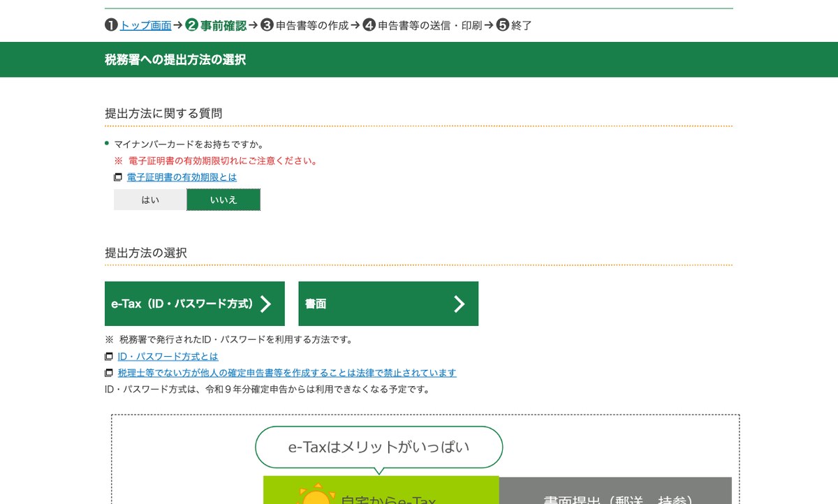Click new-window icon beside ID・パスワード方式とは
The image size is (838, 504).
tap(109, 356)
